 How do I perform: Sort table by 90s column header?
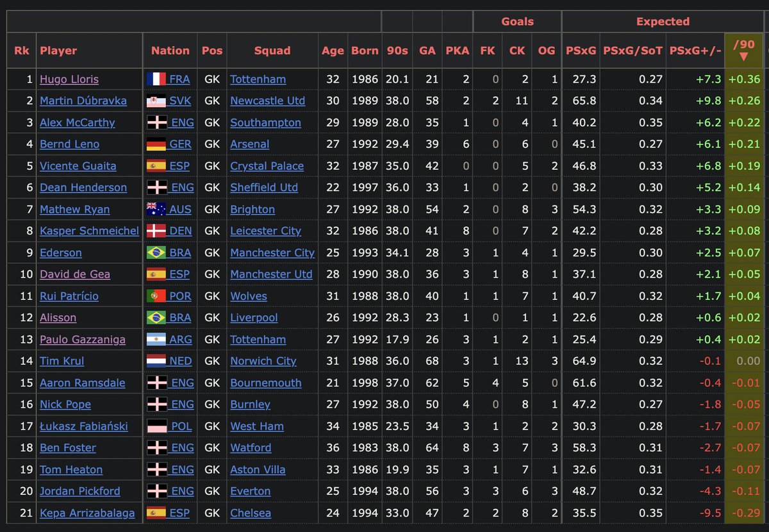(x=397, y=51)
